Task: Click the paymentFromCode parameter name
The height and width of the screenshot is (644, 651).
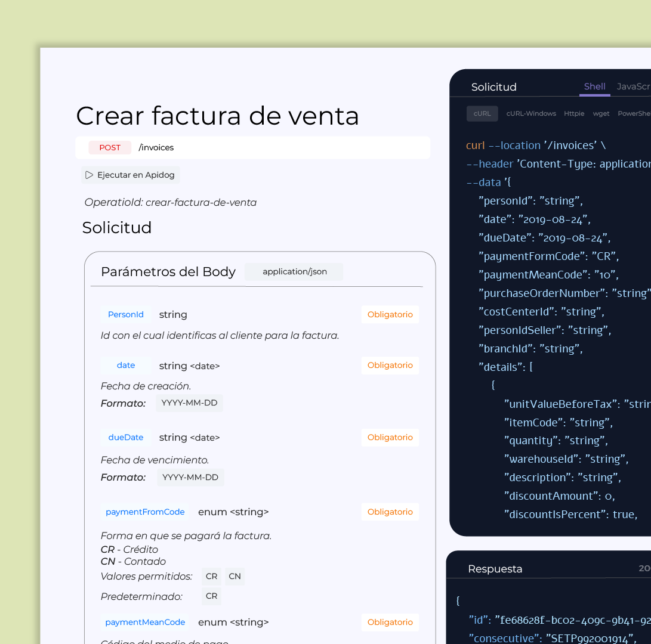Action: (x=145, y=512)
